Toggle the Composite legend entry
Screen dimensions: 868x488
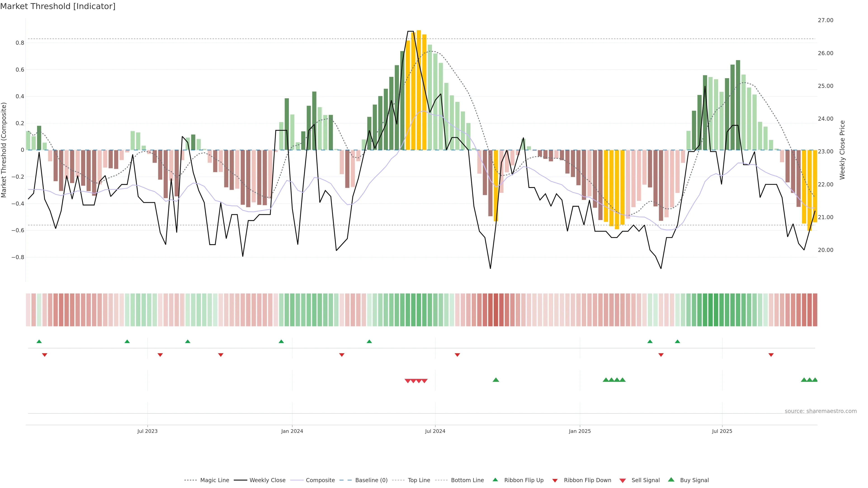[320, 480]
